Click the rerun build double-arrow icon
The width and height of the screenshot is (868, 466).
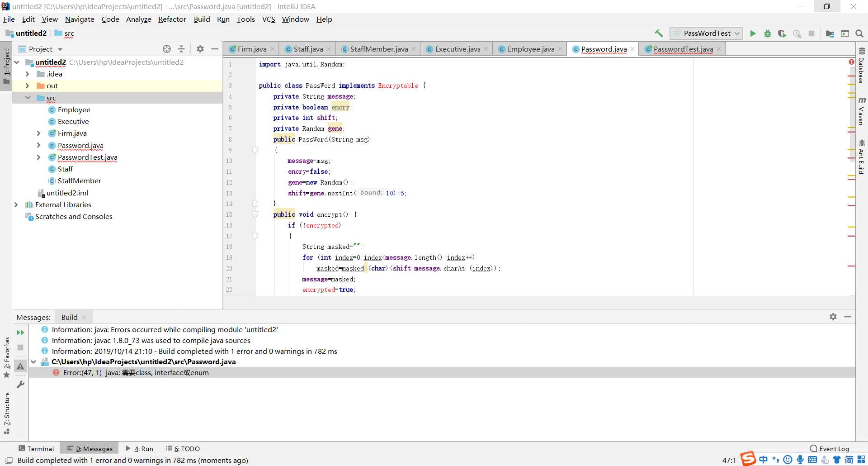[20, 333]
